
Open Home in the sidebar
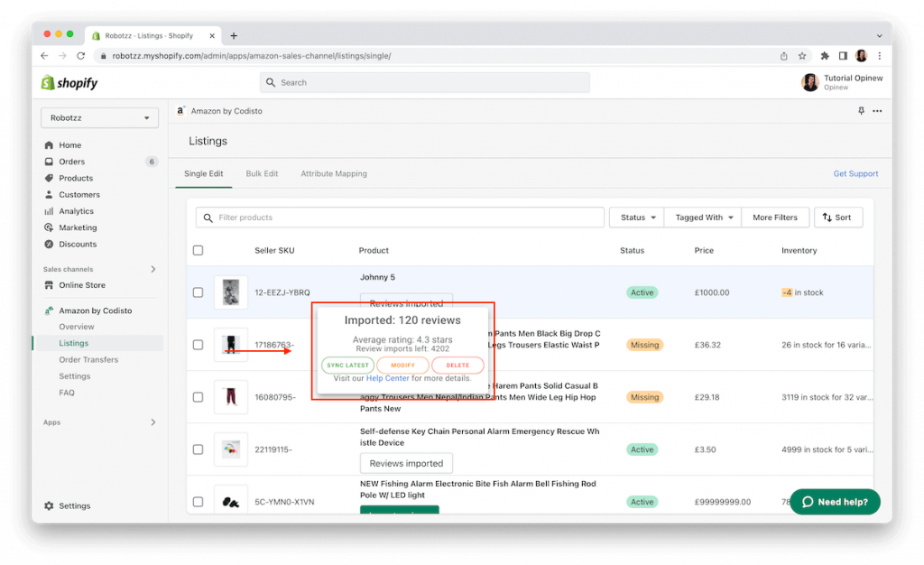pos(69,145)
